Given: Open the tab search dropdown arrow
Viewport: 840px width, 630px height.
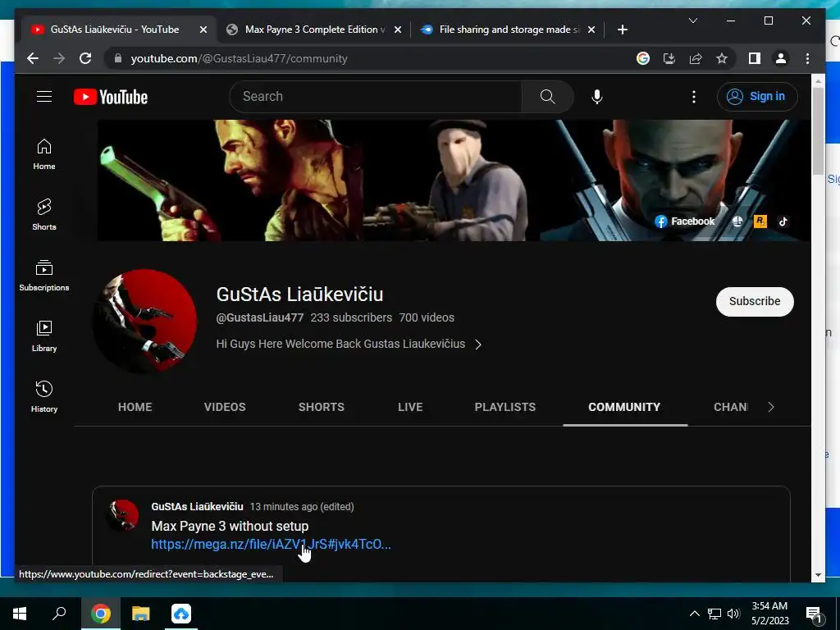Looking at the screenshot, I should pyautogui.click(x=692, y=21).
